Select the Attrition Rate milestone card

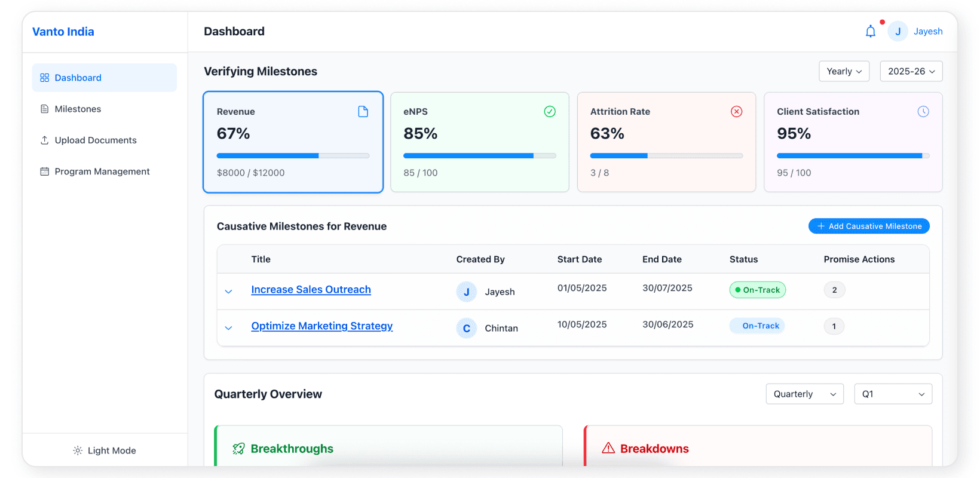coord(666,142)
